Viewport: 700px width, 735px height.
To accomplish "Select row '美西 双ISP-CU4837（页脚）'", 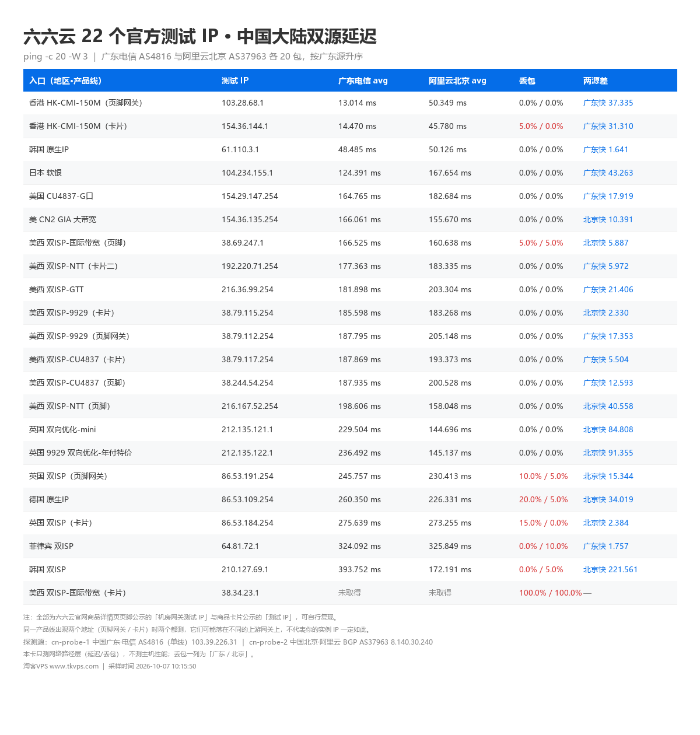I will point(350,383).
